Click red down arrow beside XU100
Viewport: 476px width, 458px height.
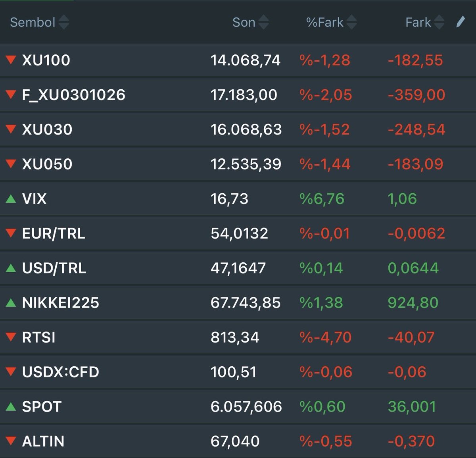point(11,60)
